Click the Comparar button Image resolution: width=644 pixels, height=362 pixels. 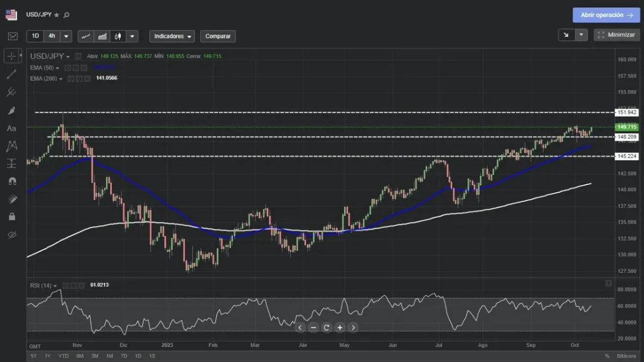(218, 37)
